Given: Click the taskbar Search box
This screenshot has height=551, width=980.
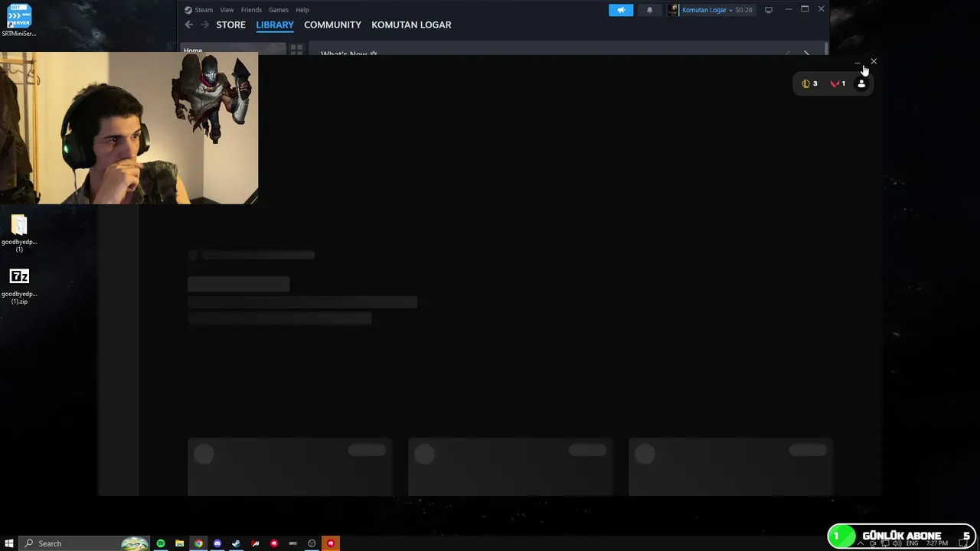Looking at the screenshot, I should [x=84, y=543].
